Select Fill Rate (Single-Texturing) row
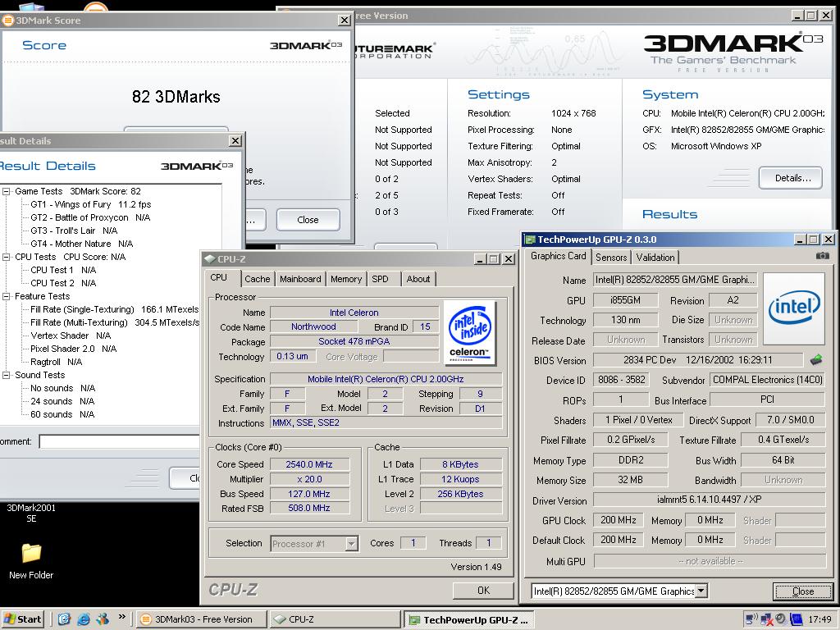 pyautogui.click(x=115, y=309)
